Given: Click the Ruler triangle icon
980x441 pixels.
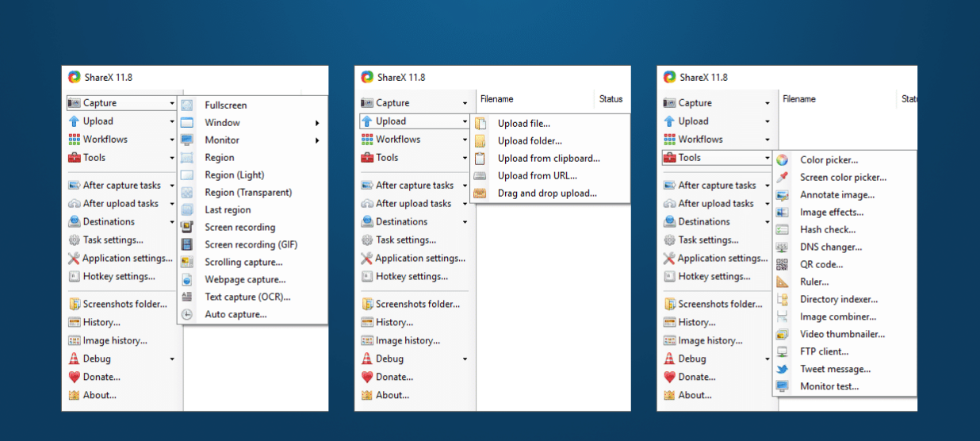Looking at the screenshot, I should (783, 282).
